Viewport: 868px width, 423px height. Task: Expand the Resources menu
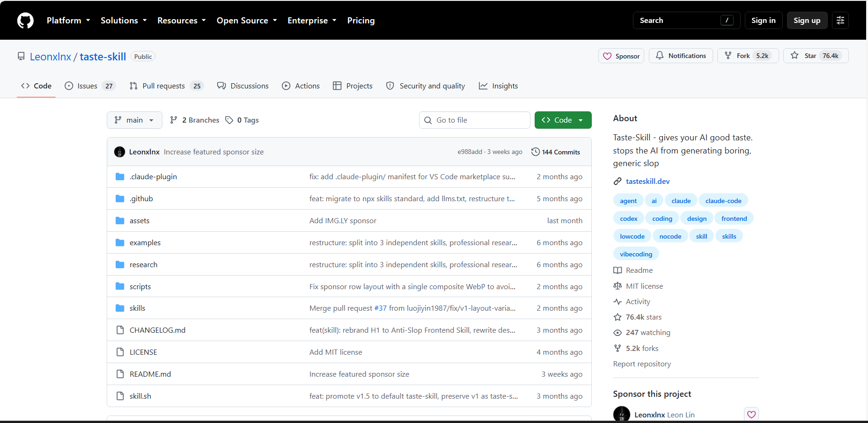(x=182, y=21)
